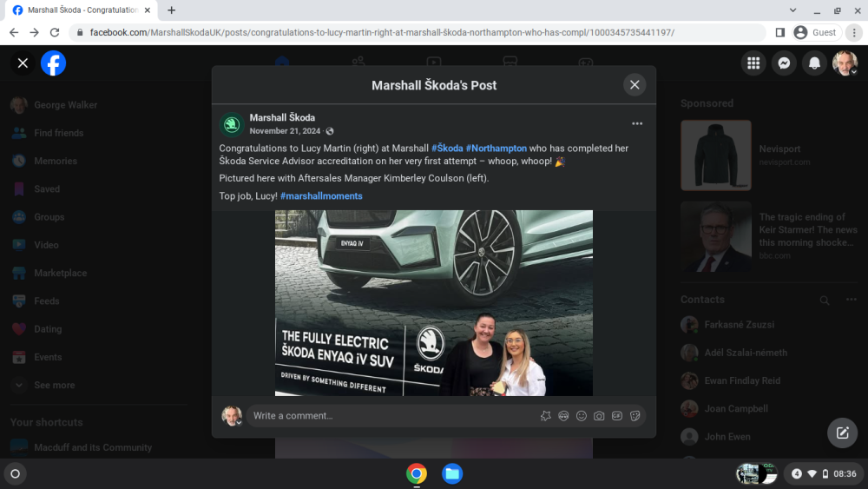Click the address bar URL
The width and height of the screenshot is (868, 489).
pos(382,33)
